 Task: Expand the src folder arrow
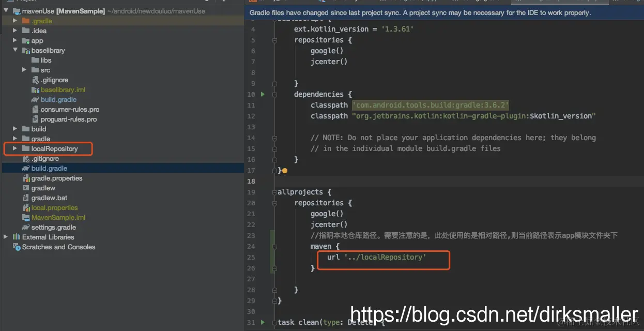tap(24, 70)
